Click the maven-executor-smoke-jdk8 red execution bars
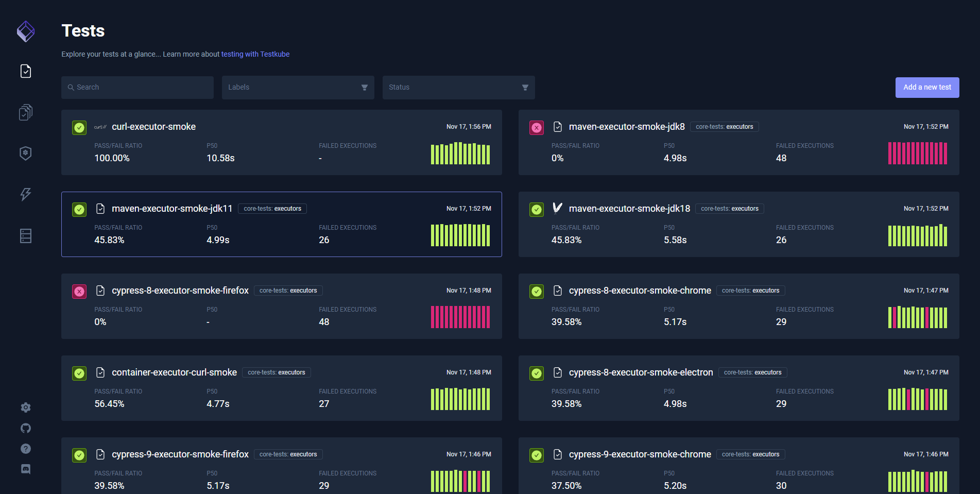 [918, 154]
